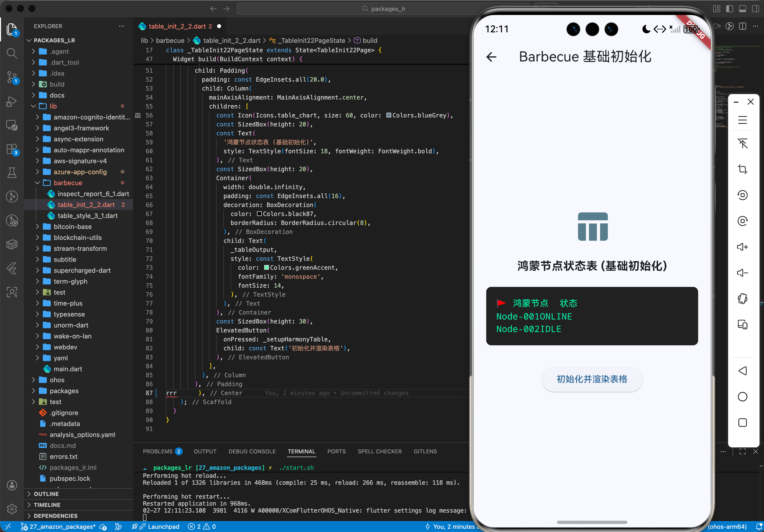Click the emulator crop screenshot icon
This screenshot has width=764, height=532.
click(x=742, y=169)
